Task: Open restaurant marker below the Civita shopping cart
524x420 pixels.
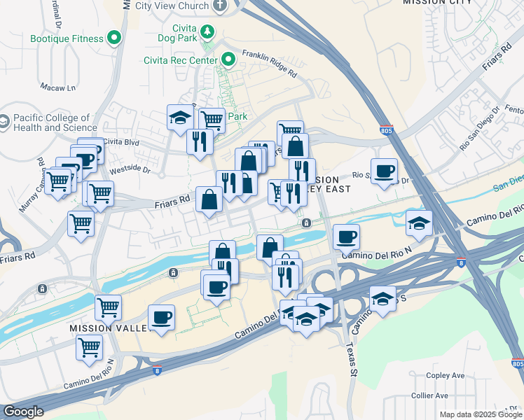Action: pyautogui.click(x=200, y=144)
